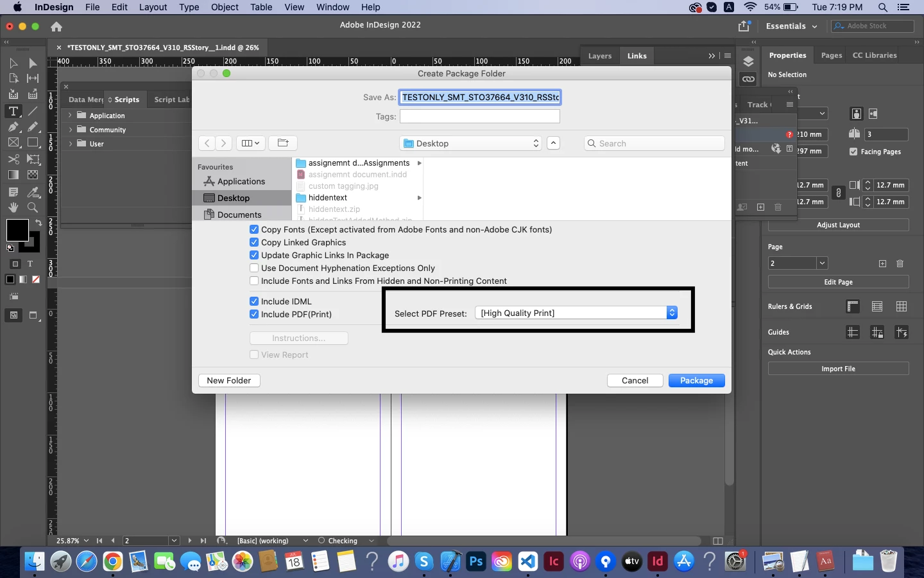The image size is (924, 578).
Task: Select the Page tool
Action: coord(13,78)
